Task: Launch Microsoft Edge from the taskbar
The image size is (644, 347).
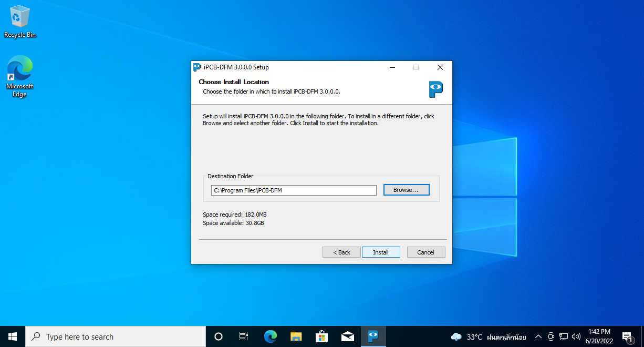Action: click(270, 336)
